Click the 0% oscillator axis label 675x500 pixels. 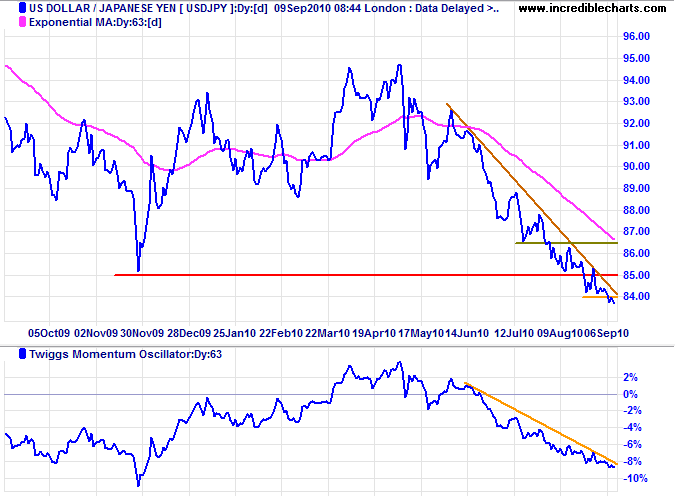(x=630, y=394)
